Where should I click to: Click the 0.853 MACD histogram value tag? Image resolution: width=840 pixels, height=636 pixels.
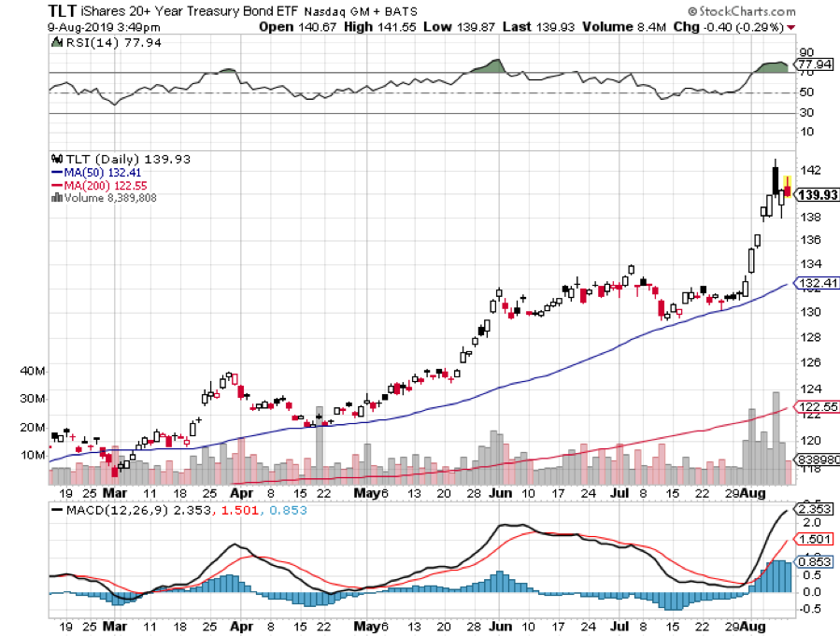[811, 562]
